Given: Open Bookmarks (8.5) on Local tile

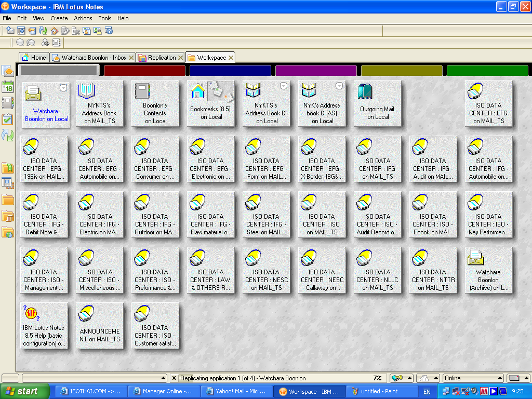Looking at the screenshot, I should (211, 103).
